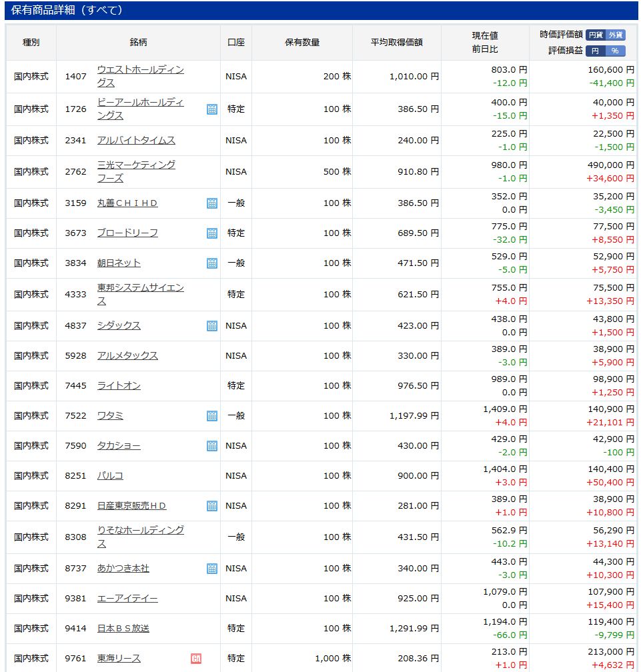Viewport: 641px width, 672px height.
Task: Open the calendar icon beside 丸善ＣＨＩＨＤ
Action: (212, 203)
